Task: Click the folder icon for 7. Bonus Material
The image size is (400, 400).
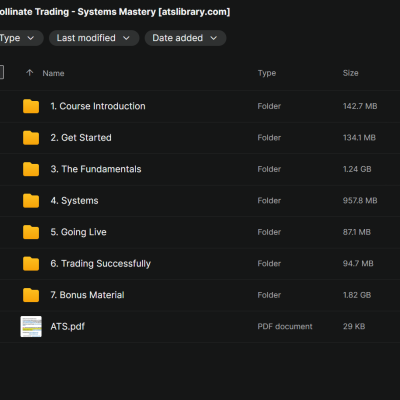Action: pos(31,295)
